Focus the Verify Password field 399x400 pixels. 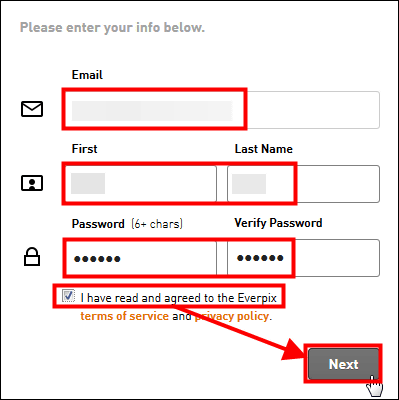(303, 258)
